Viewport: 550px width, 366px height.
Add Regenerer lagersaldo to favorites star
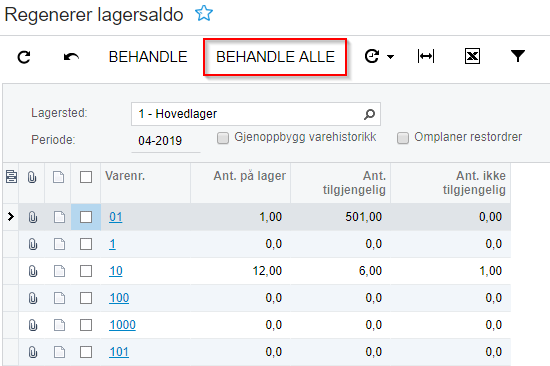pyautogui.click(x=204, y=14)
